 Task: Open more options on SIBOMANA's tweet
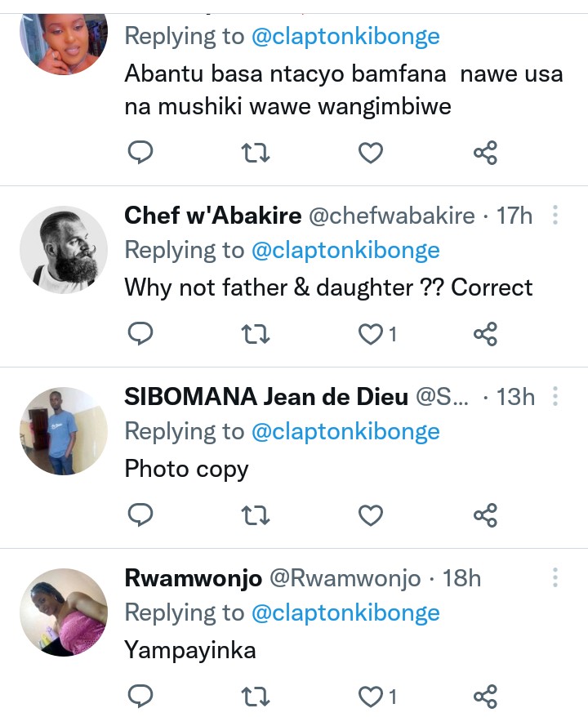pos(555,397)
